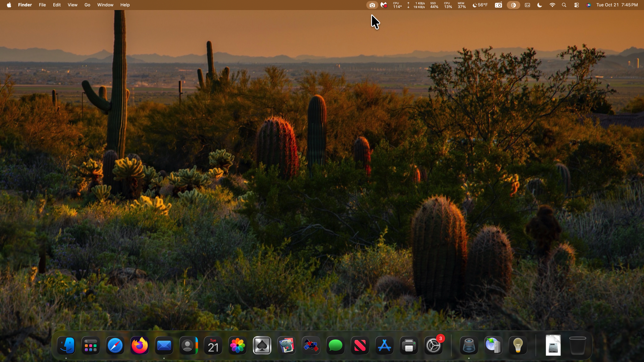Open the Trash in the Dock
Screen dimensions: 644x362
click(577, 346)
